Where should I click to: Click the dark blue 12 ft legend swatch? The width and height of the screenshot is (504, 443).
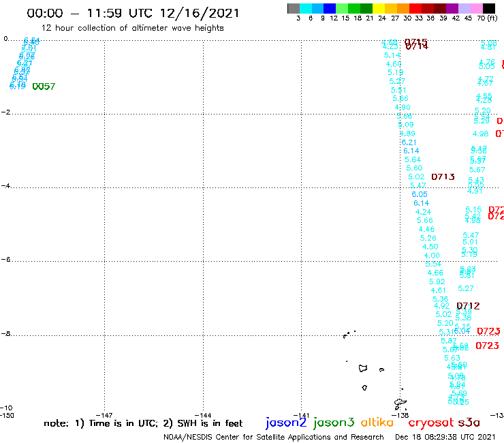330,8
